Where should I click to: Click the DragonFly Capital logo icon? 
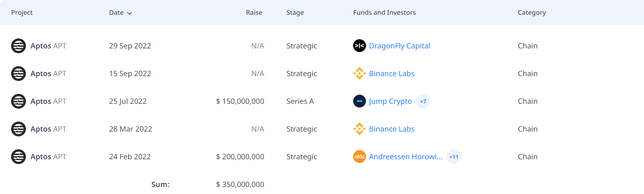[x=359, y=46]
